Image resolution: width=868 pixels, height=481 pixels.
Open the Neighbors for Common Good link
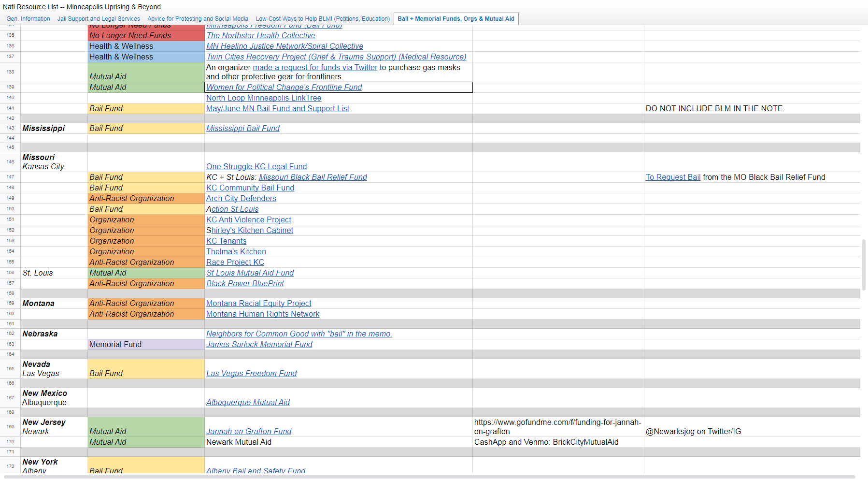299,334
